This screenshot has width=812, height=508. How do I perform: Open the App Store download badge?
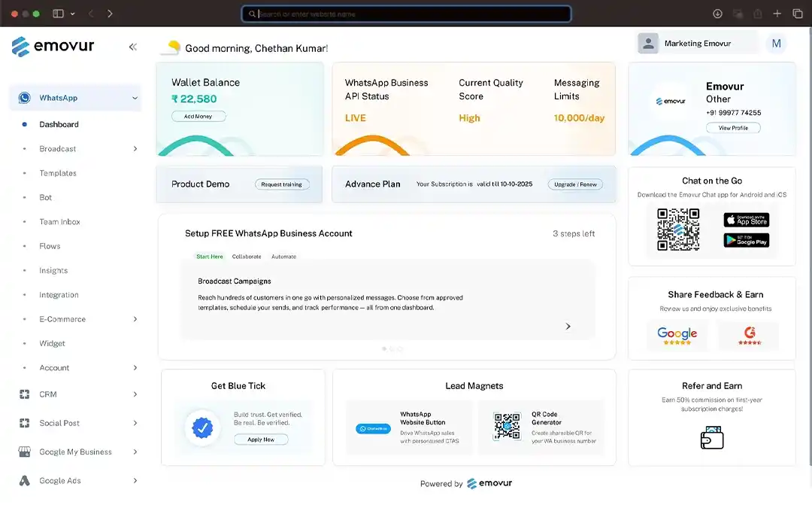pos(746,220)
